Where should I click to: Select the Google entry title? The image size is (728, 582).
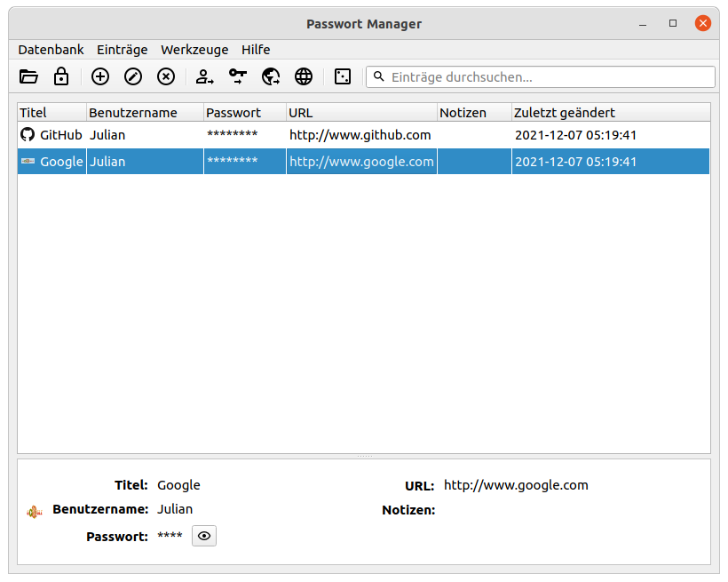(61, 162)
